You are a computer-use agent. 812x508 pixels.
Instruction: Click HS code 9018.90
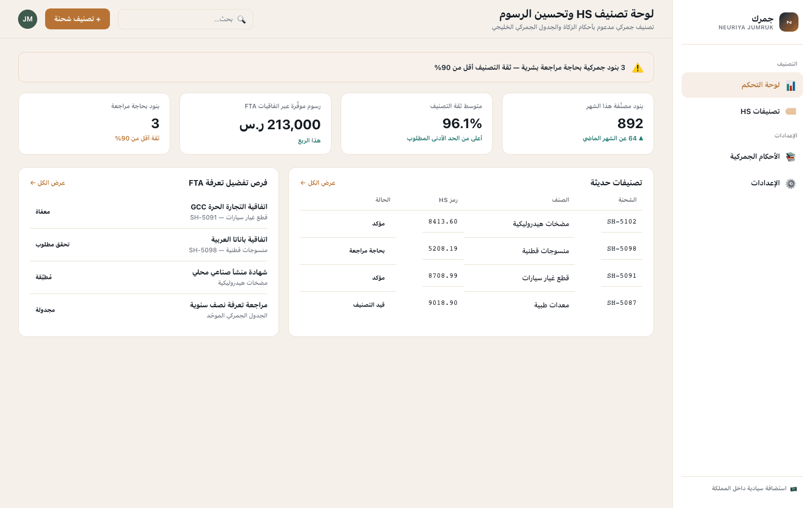click(443, 303)
